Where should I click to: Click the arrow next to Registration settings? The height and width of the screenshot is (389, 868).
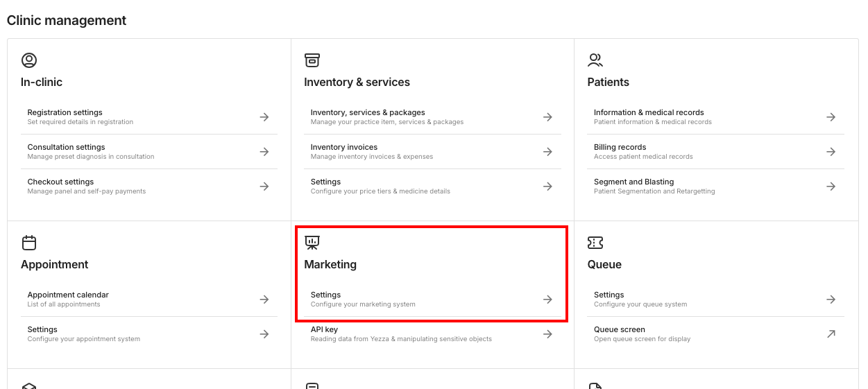264,117
